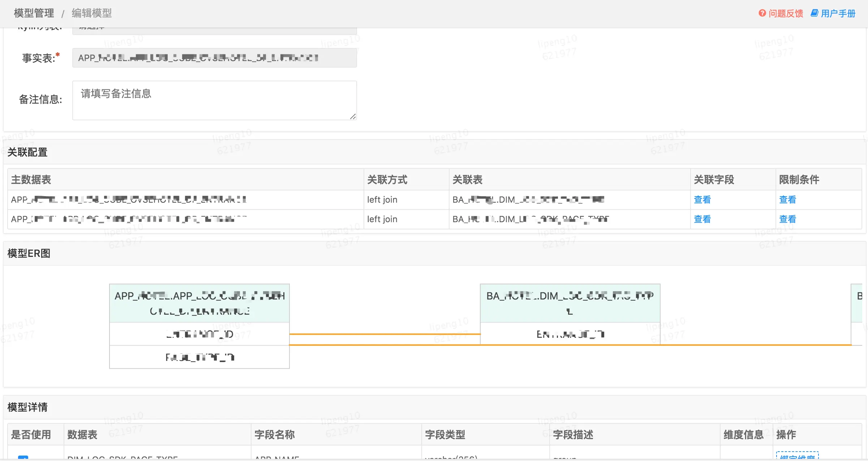Click the 绑定维度 button in 操作 column
This screenshot has width=868, height=461.
[797, 456]
